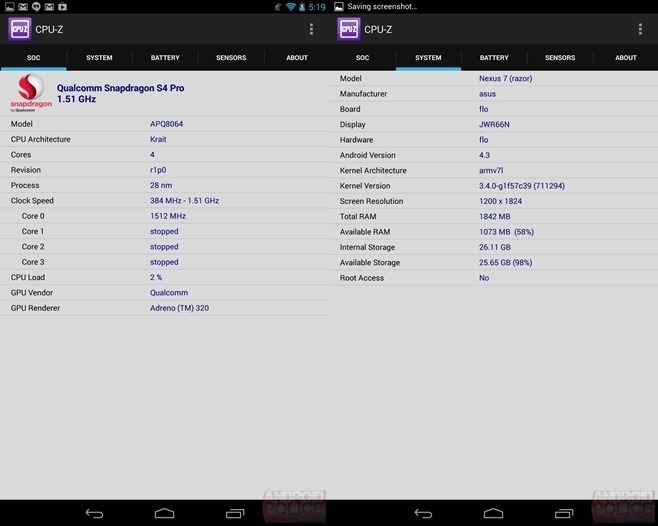Click the first picture notification icon on left status bar
Screen dimensions: 658x526
[x=10, y=6]
